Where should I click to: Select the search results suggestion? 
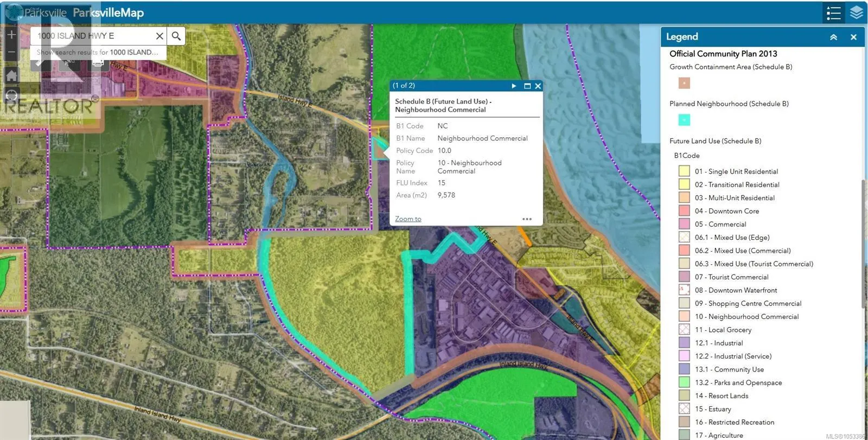[x=98, y=52]
